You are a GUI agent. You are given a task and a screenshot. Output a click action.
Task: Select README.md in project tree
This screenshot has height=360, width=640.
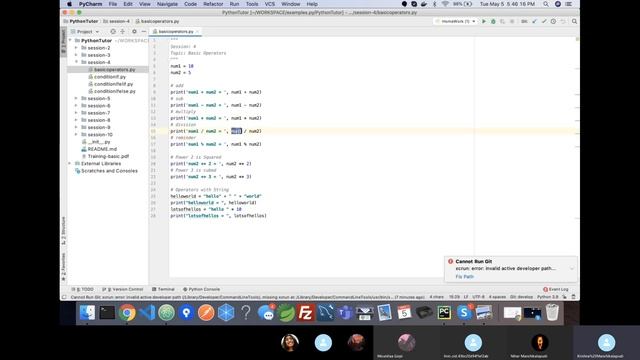[102, 149]
